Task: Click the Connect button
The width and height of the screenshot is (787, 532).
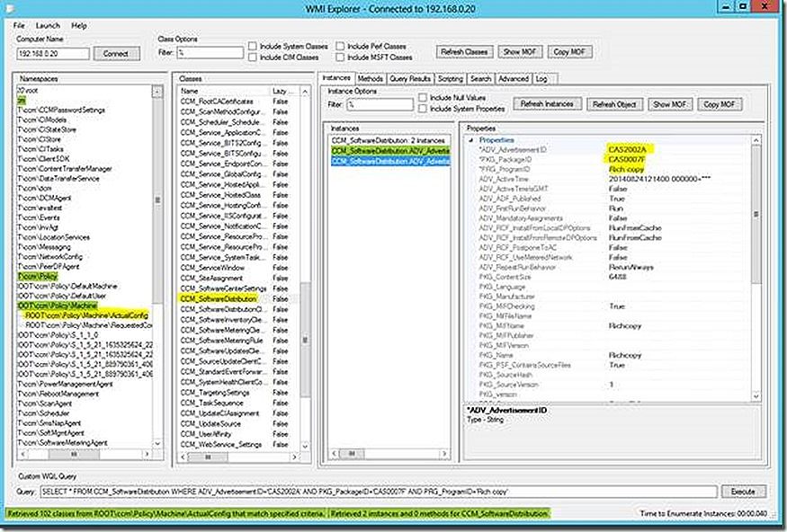Action: (x=116, y=53)
